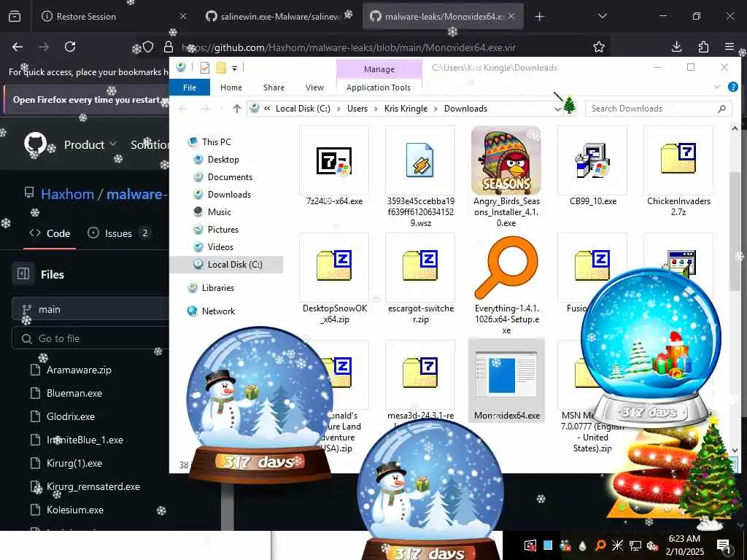Click the water drop tray icon
The height and width of the screenshot is (560, 747).
tap(583, 545)
